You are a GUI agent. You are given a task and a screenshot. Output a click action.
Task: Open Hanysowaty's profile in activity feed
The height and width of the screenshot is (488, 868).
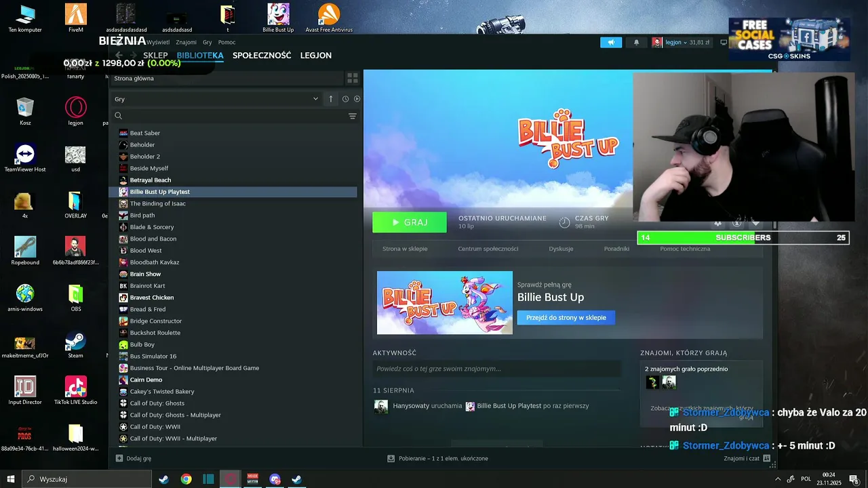(x=411, y=406)
